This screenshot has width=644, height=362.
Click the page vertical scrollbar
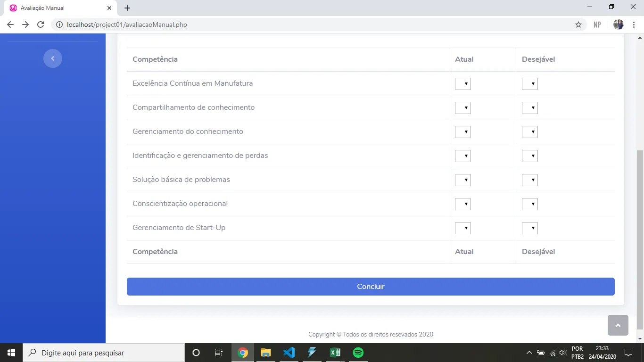640,240
